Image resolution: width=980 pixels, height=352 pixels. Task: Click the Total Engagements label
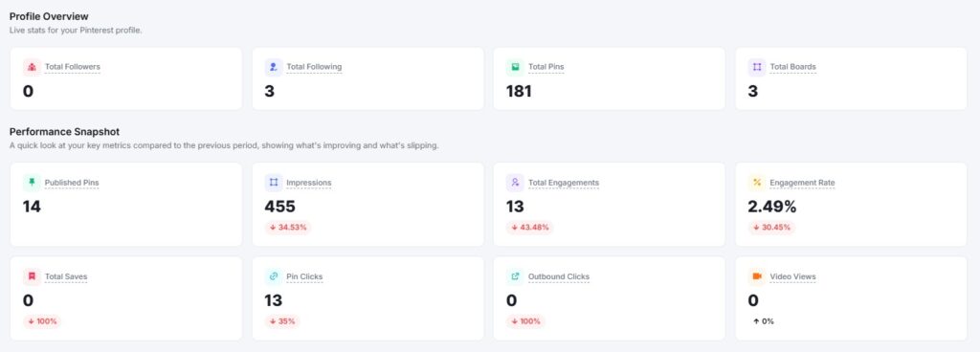[x=564, y=183]
